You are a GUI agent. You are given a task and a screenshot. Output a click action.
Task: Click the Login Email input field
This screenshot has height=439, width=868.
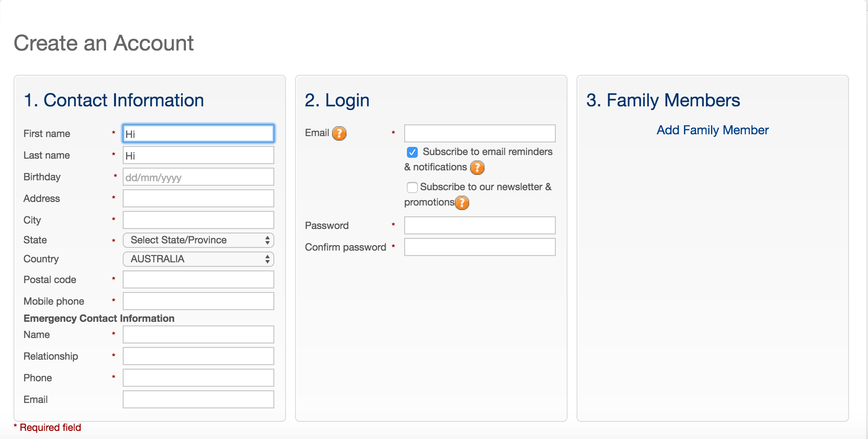click(x=480, y=133)
